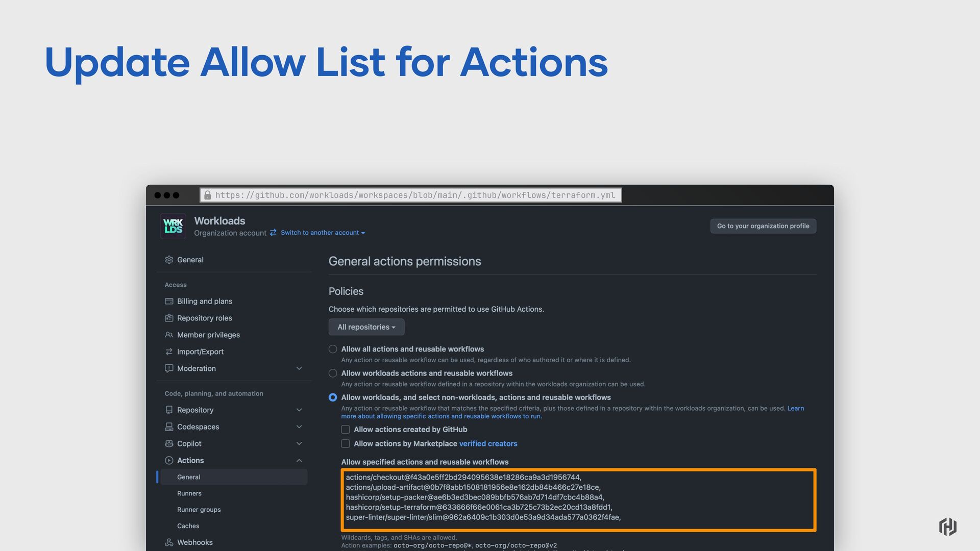Click the actions/checkout allow list entry
Viewport: 980px width, 551px height.
point(463,478)
